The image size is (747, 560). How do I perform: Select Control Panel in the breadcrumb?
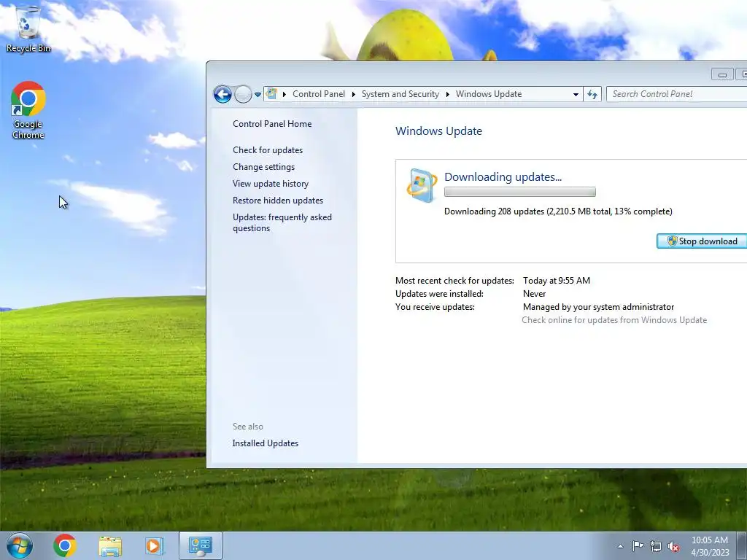point(319,94)
